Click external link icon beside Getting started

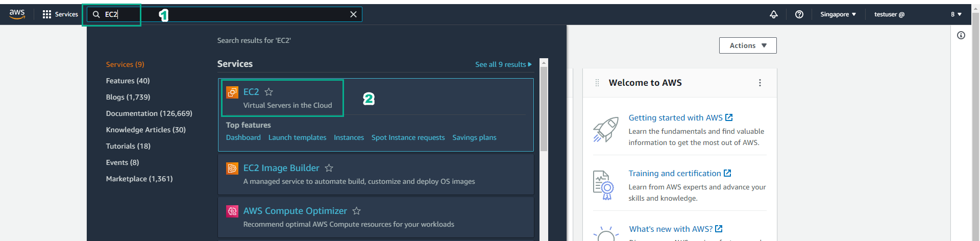coord(729,117)
